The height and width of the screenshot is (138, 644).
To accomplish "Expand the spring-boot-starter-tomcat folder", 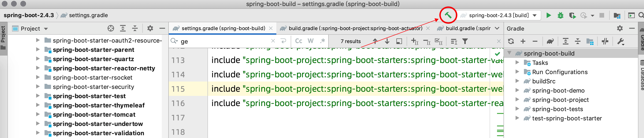I will [38, 115].
